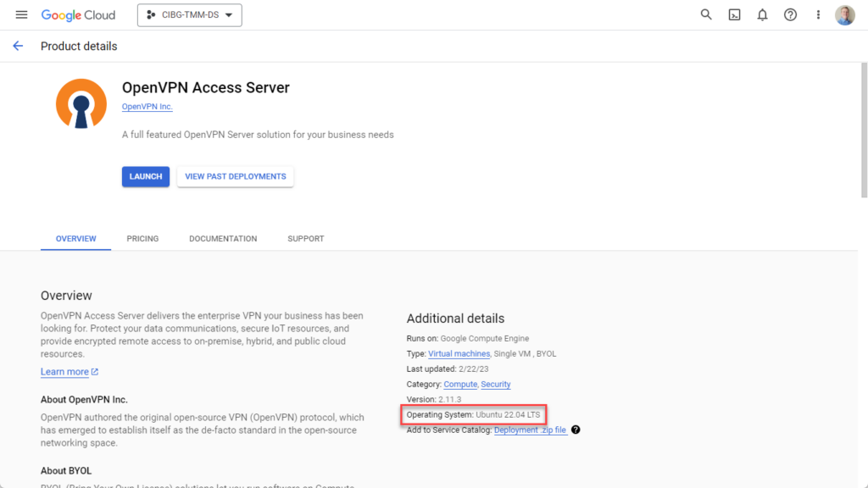
Task: Open the Security category link
Action: coord(495,384)
